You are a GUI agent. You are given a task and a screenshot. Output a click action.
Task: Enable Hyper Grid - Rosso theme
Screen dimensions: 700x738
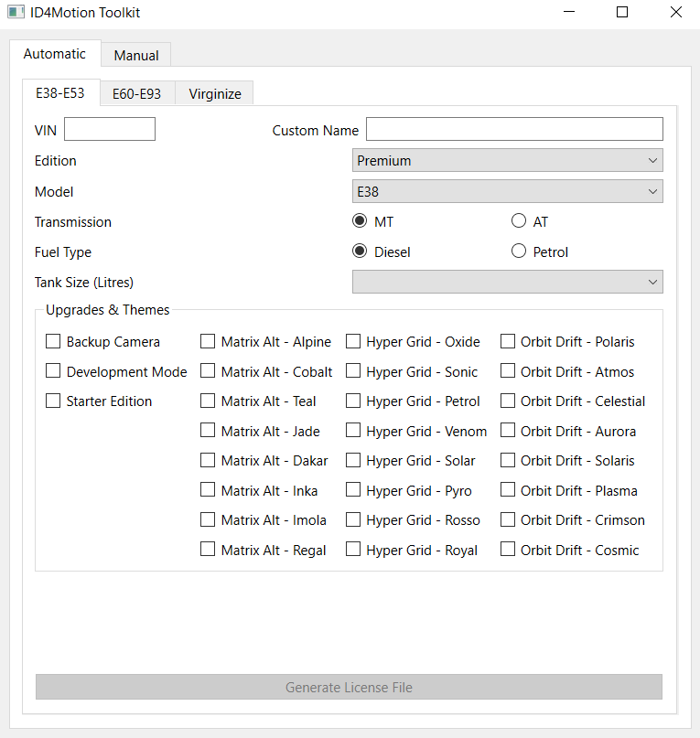353,519
